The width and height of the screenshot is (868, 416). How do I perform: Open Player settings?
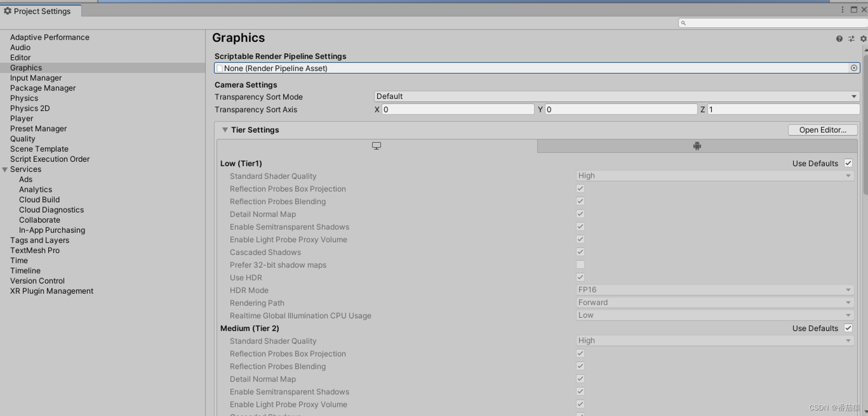(21, 118)
